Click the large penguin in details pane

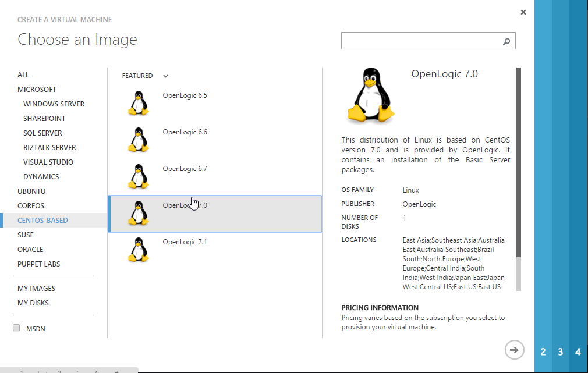click(370, 95)
